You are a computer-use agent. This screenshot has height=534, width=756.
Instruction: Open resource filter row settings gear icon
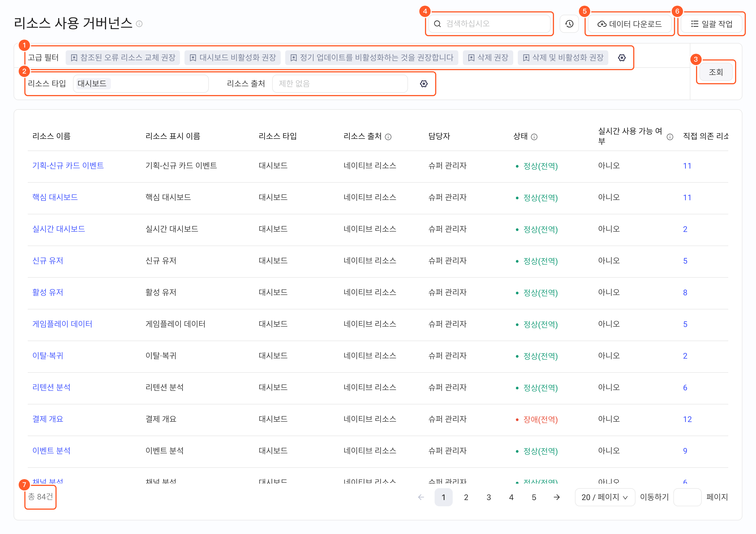coord(424,84)
